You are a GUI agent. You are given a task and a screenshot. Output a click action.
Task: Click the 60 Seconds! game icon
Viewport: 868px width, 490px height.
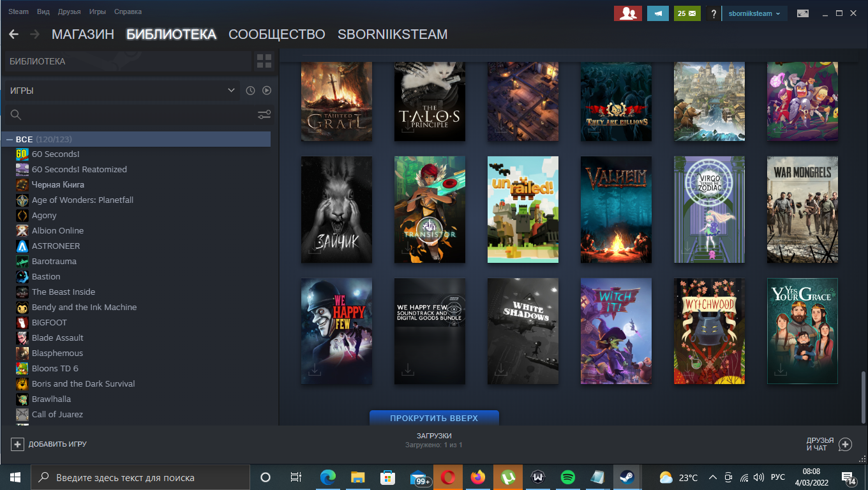[x=22, y=154]
